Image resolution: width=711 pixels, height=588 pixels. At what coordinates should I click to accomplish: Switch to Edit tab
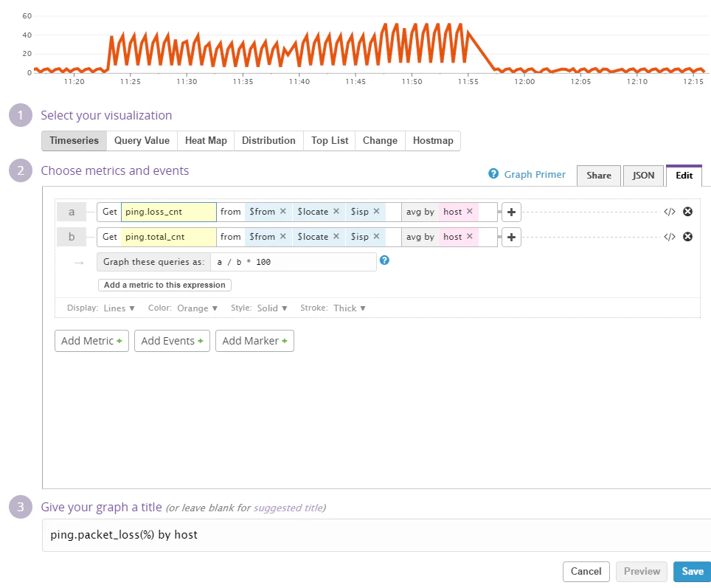coord(684,176)
